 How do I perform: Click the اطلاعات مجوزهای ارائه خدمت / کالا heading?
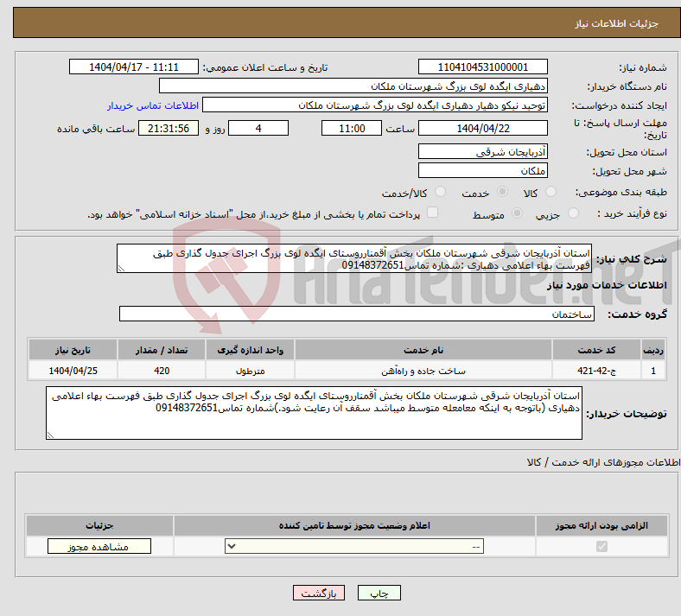tap(604, 462)
